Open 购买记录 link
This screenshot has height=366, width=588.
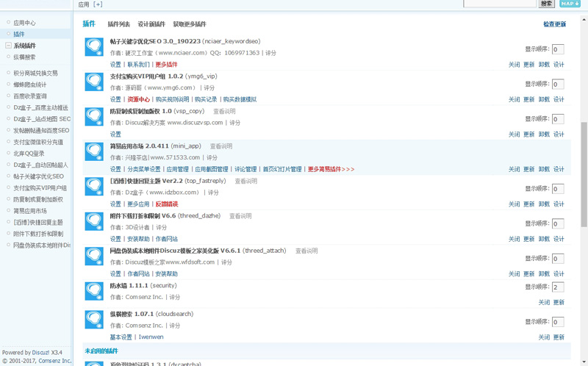tap(206, 99)
